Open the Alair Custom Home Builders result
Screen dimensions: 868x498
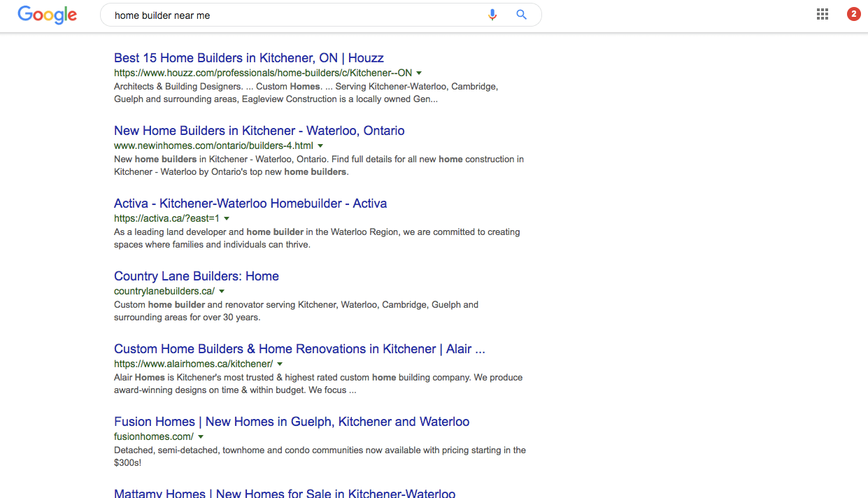(x=299, y=349)
